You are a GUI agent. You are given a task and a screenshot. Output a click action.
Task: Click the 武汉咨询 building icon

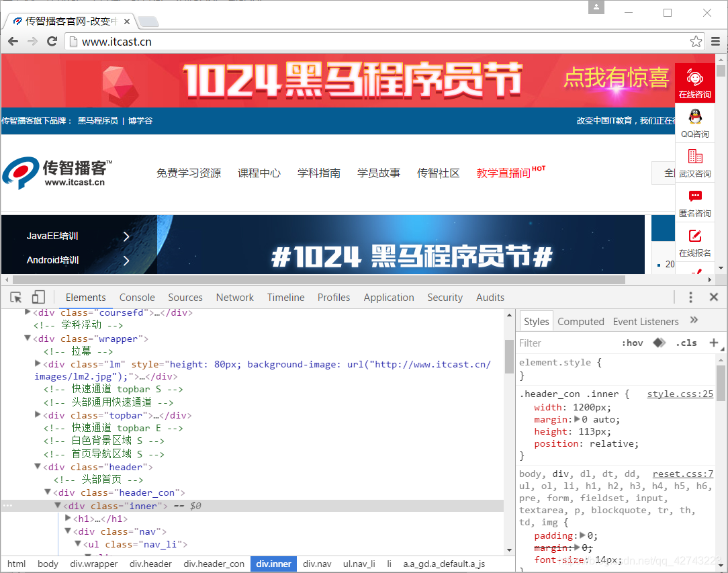click(695, 157)
